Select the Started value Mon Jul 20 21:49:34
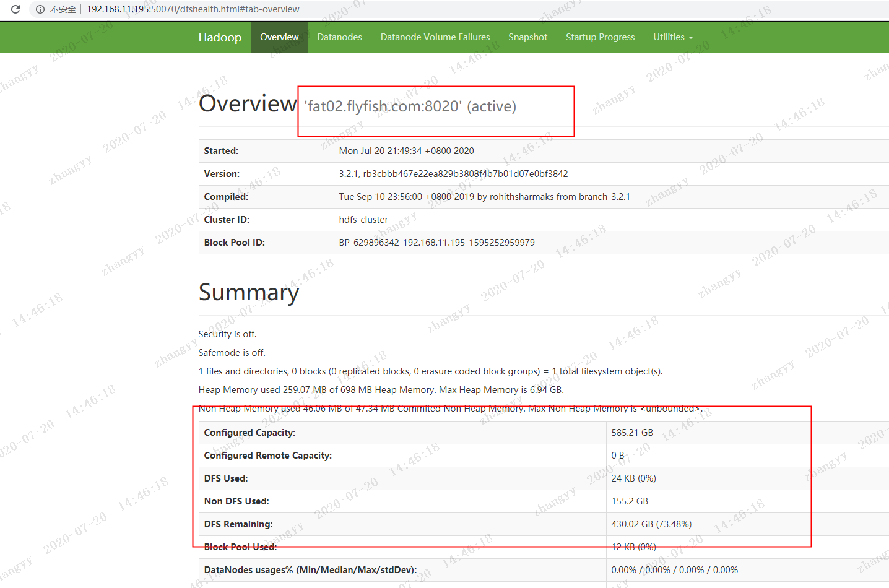The width and height of the screenshot is (889, 588). pos(406,151)
